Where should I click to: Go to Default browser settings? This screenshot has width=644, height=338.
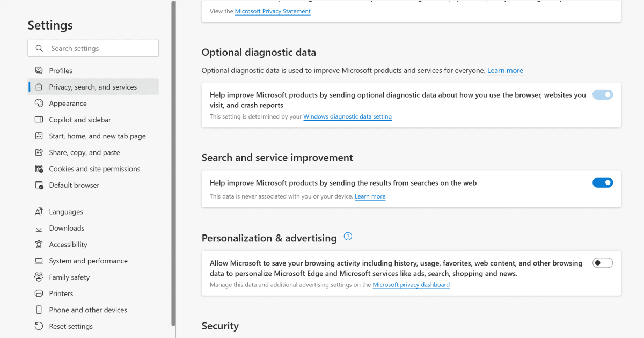pyautogui.click(x=93, y=185)
